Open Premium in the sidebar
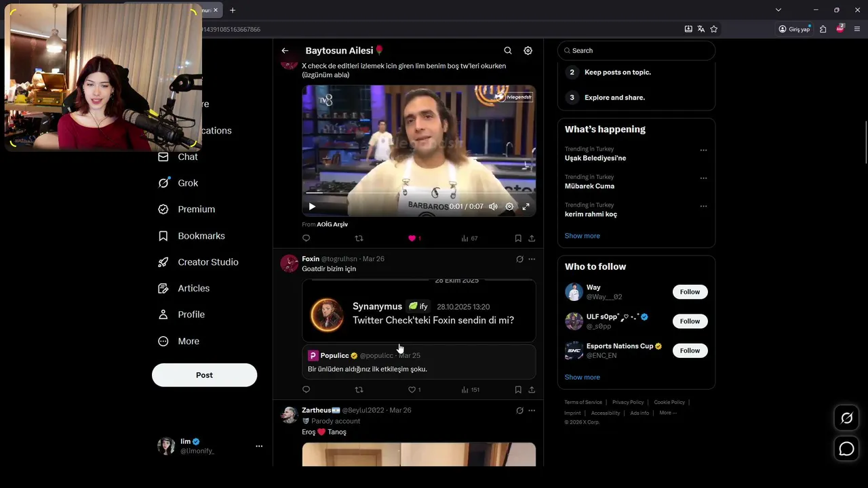868x488 pixels. 186,209
